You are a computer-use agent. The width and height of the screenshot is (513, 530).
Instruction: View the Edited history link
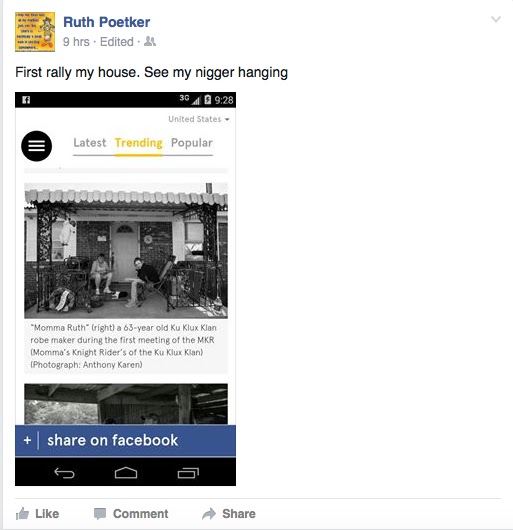coord(117,42)
